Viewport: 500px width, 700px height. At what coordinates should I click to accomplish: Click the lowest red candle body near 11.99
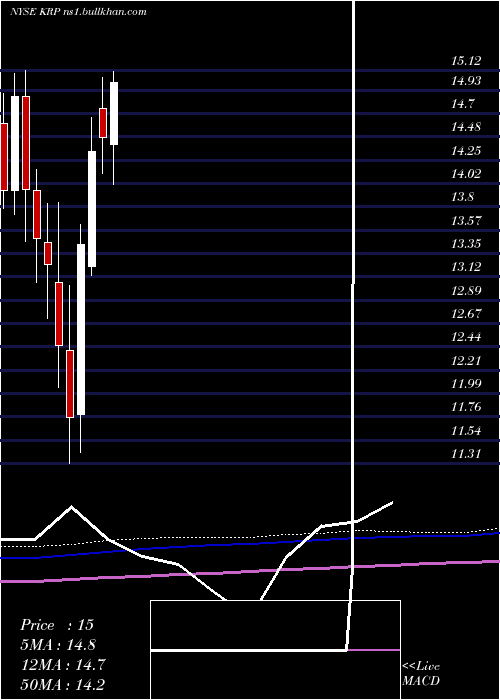pos(70,384)
